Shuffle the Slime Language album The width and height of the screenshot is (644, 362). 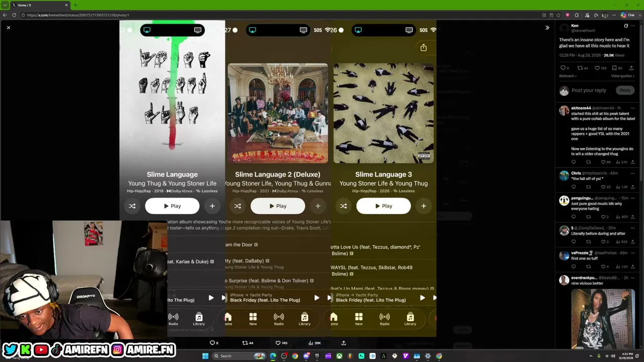[132, 206]
